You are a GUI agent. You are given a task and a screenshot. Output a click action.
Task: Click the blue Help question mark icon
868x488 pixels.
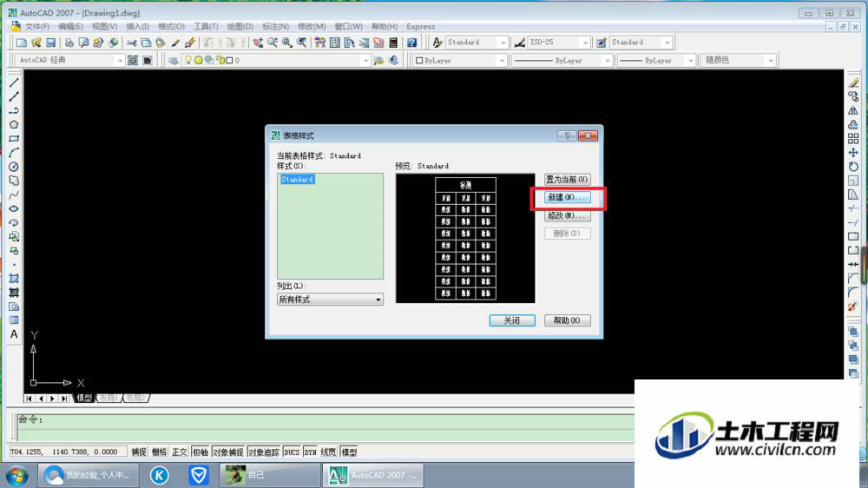point(411,43)
